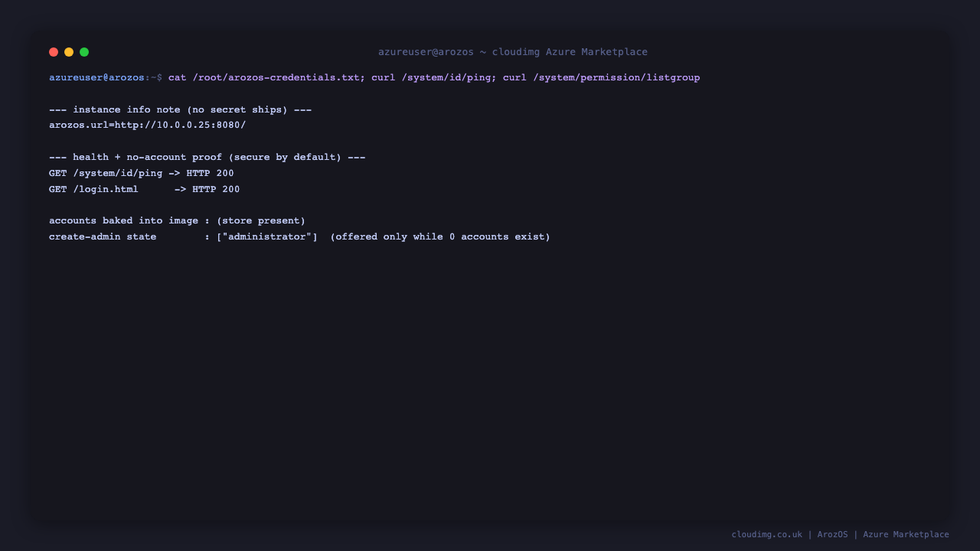980x551 pixels.
Task: Click the 'arozos.url=http://10.0.0.25:8080/' line
Action: tap(148, 125)
